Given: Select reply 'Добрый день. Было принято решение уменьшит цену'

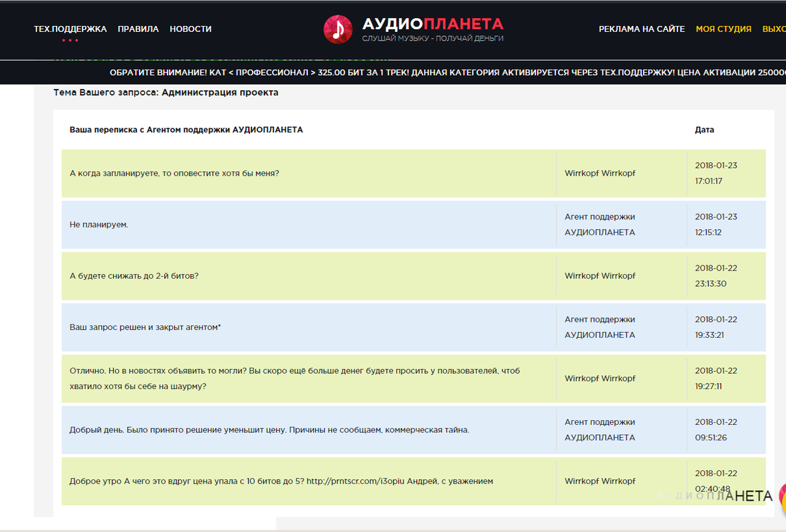Looking at the screenshot, I should [269, 430].
